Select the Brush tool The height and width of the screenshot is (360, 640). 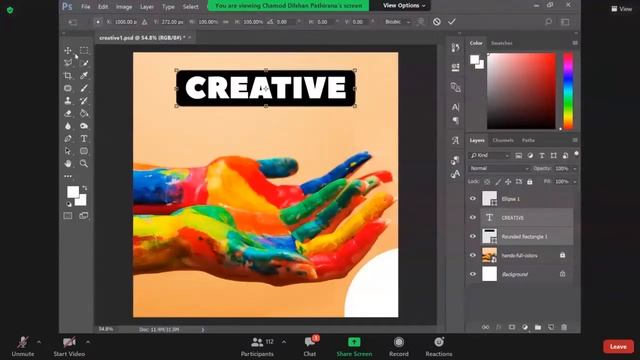[x=84, y=88]
